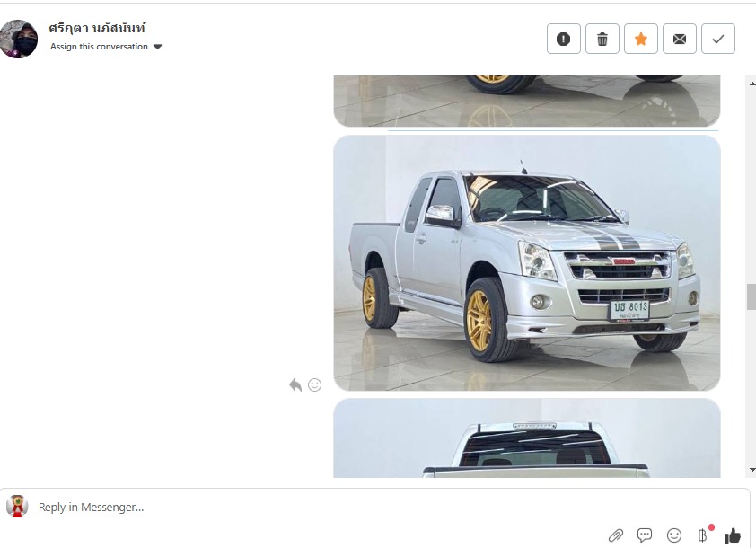Open saved replies speech bubble icon
Viewport: 756px width, 548px height.
click(645, 535)
